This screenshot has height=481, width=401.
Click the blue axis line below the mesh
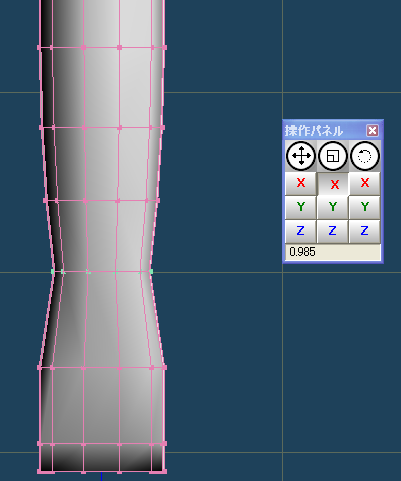point(101,477)
